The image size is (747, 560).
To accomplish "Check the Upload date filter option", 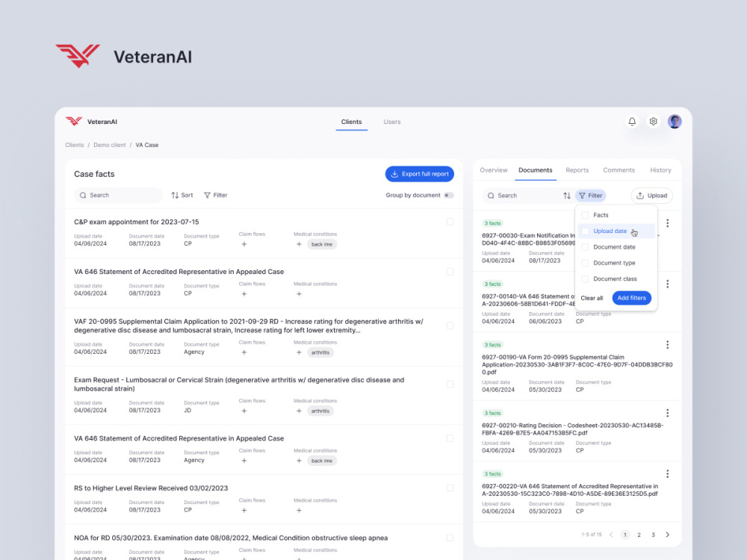I will click(x=585, y=231).
